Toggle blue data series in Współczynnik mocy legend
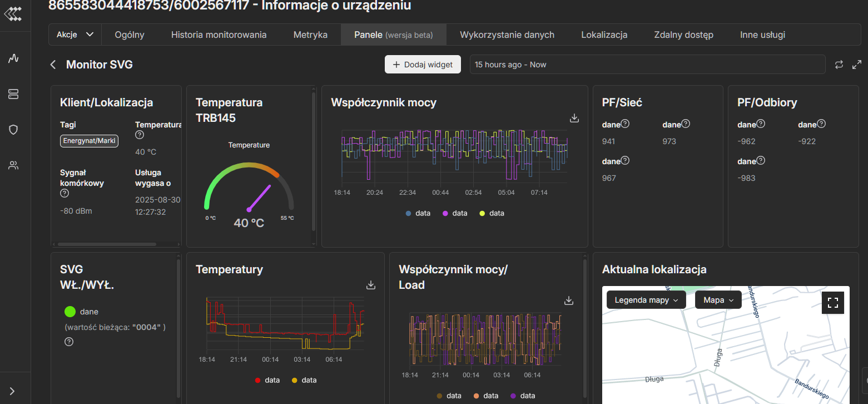 418,213
